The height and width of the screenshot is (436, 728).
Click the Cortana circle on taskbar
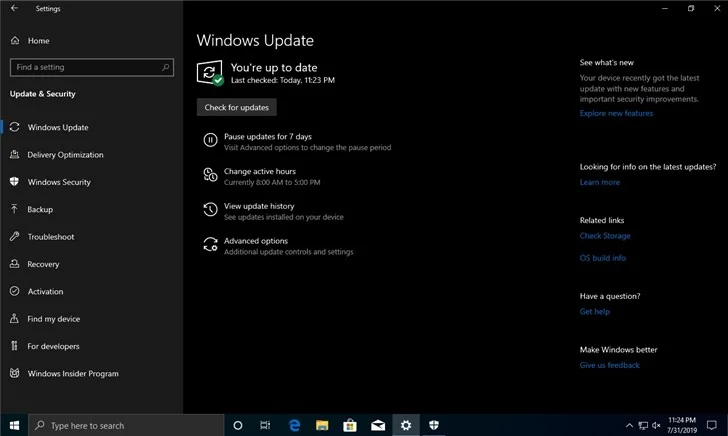pyautogui.click(x=238, y=425)
